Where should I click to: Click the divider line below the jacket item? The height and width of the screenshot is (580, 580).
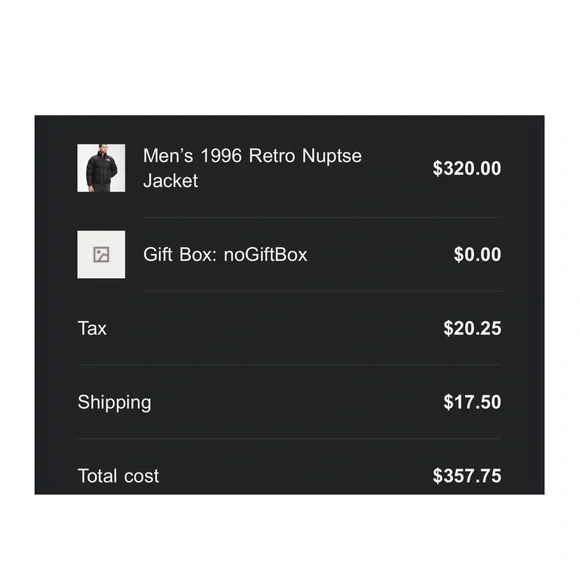click(x=322, y=218)
